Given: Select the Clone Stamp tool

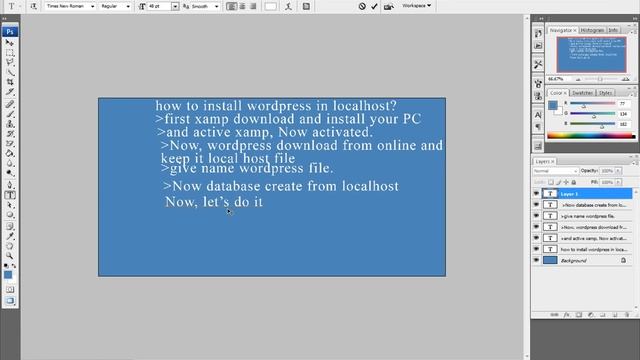Looking at the screenshot, I should 10,124.
